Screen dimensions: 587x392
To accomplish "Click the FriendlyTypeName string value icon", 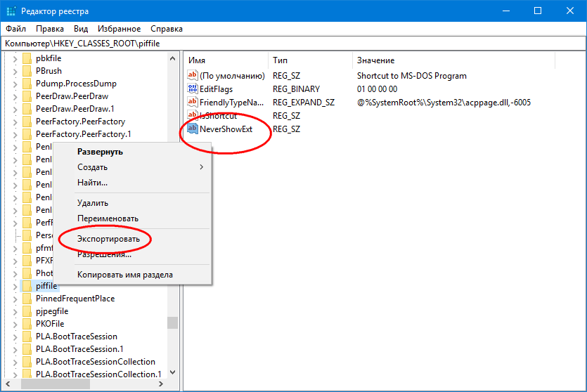I will [x=193, y=103].
